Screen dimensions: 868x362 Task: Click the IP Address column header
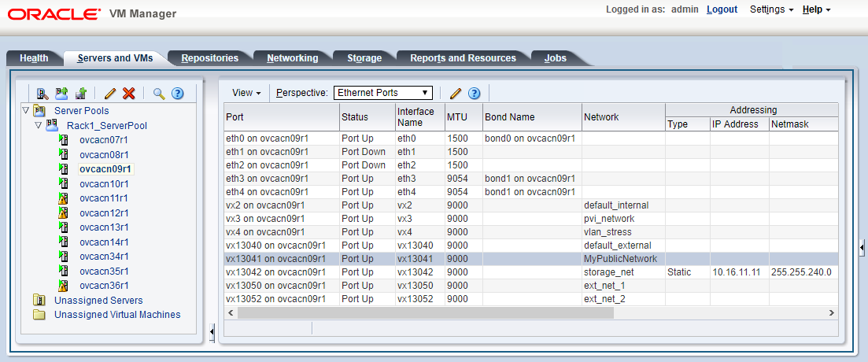(740, 124)
